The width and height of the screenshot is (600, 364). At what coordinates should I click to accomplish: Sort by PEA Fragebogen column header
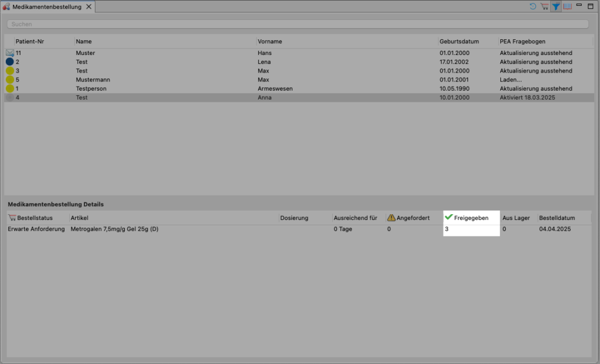tap(523, 42)
